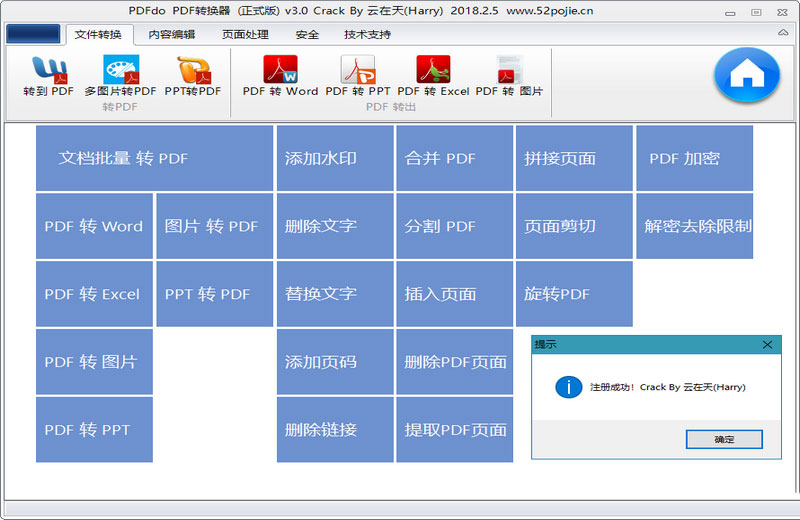Click the PDF 转 Excel tile

94,294
